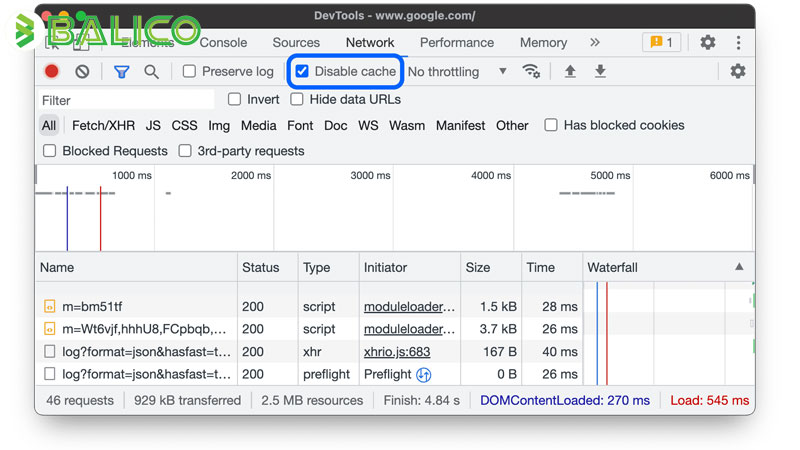Image resolution: width=800 pixels, height=450 pixels.
Task: Enable 3rd-party requests checkbox
Action: coord(185,151)
